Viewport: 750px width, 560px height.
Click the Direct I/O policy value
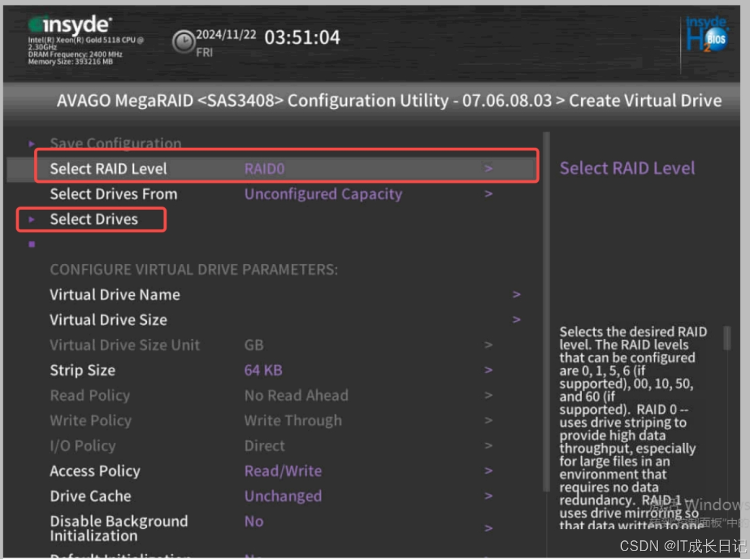(264, 446)
